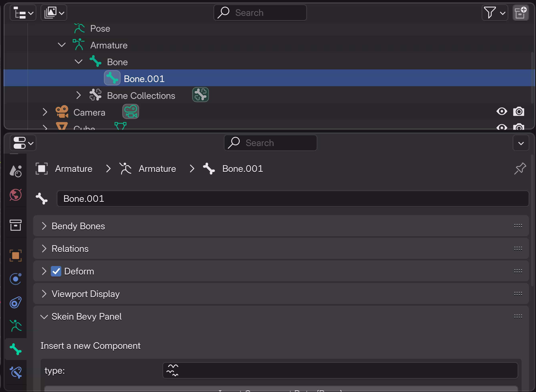536x392 pixels.
Task: Open the outliner editor type menu
Action: (x=23, y=13)
